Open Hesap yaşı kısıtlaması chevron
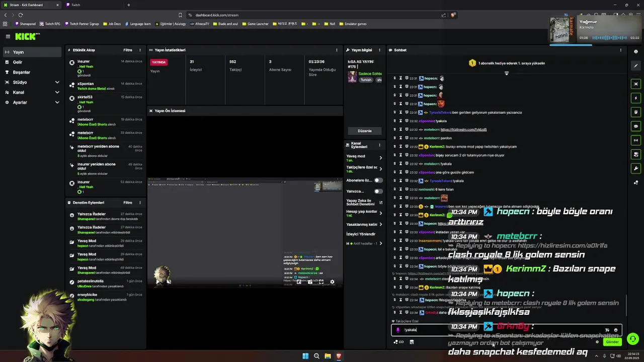644x362 pixels. click(x=380, y=213)
